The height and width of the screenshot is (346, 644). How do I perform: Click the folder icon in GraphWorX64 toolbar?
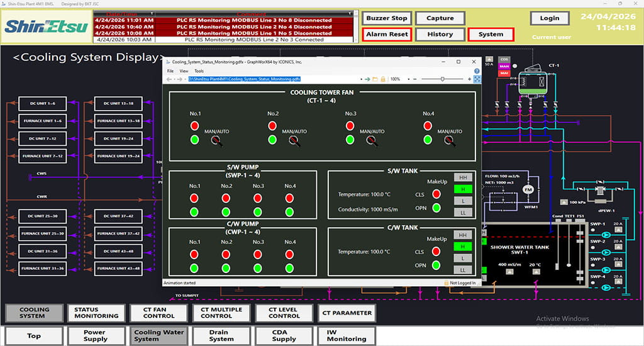click(x=375, y=79)
